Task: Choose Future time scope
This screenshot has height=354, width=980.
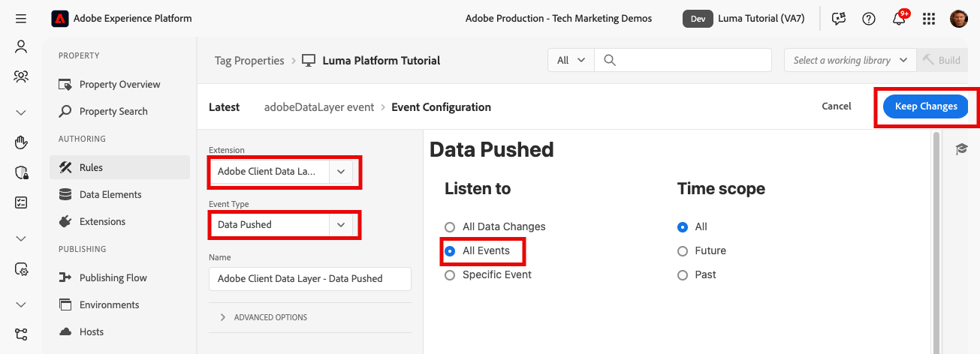Action: coord(683,250)
